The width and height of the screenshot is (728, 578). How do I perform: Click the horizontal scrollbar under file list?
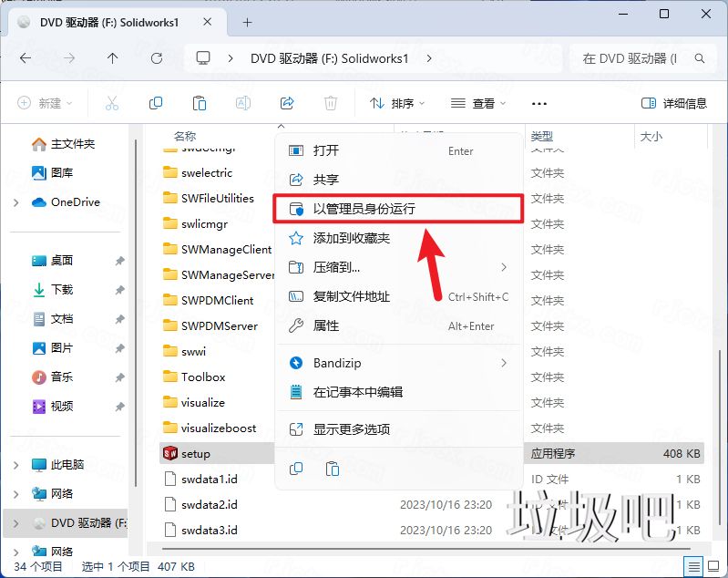426,549
